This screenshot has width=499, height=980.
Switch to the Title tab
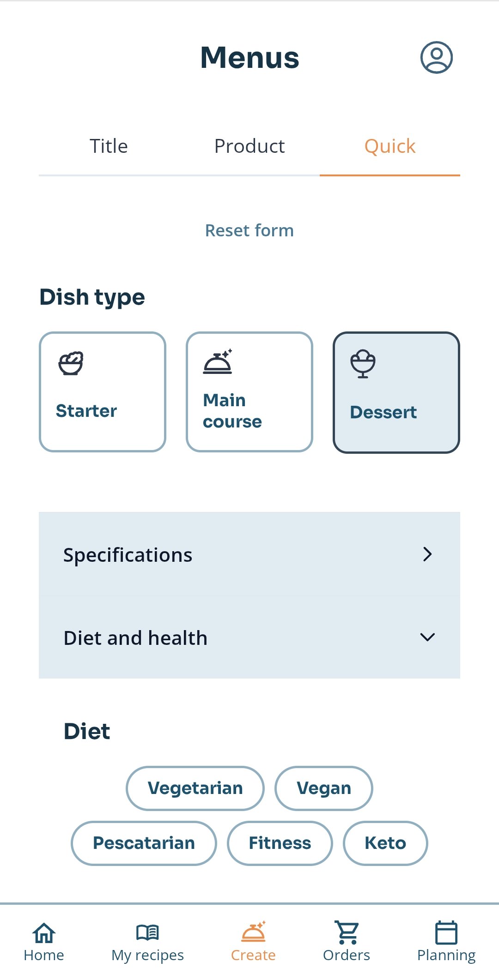point(109,146)
